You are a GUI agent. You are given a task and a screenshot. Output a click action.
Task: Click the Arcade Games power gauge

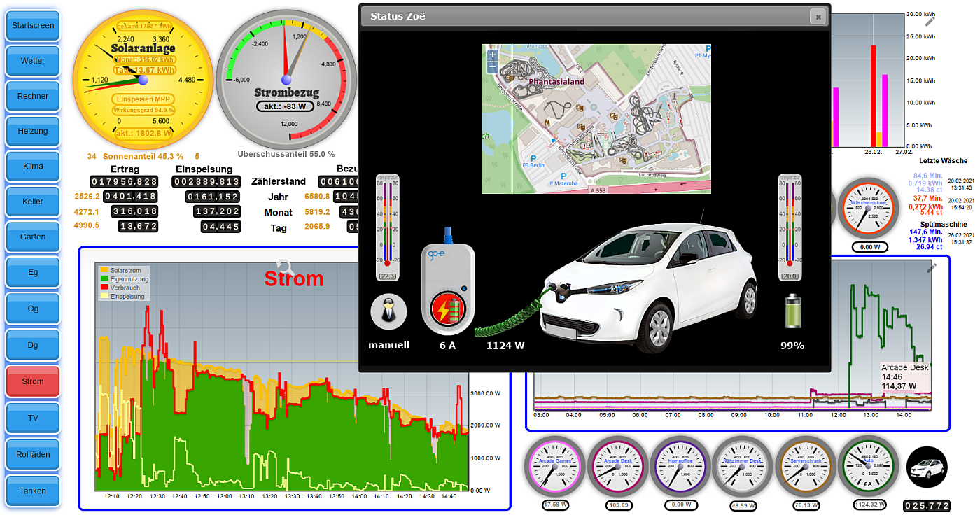(x=555, y=466)
